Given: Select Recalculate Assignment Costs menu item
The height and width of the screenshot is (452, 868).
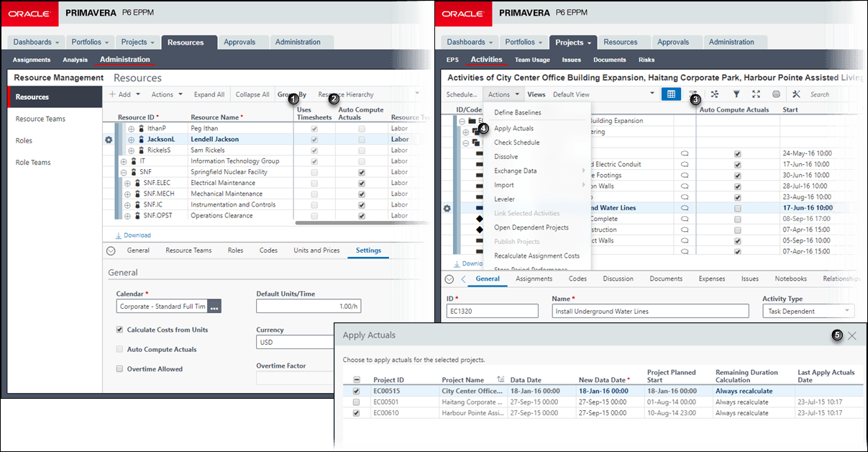Looking at the screenshot, I should 536,256.
